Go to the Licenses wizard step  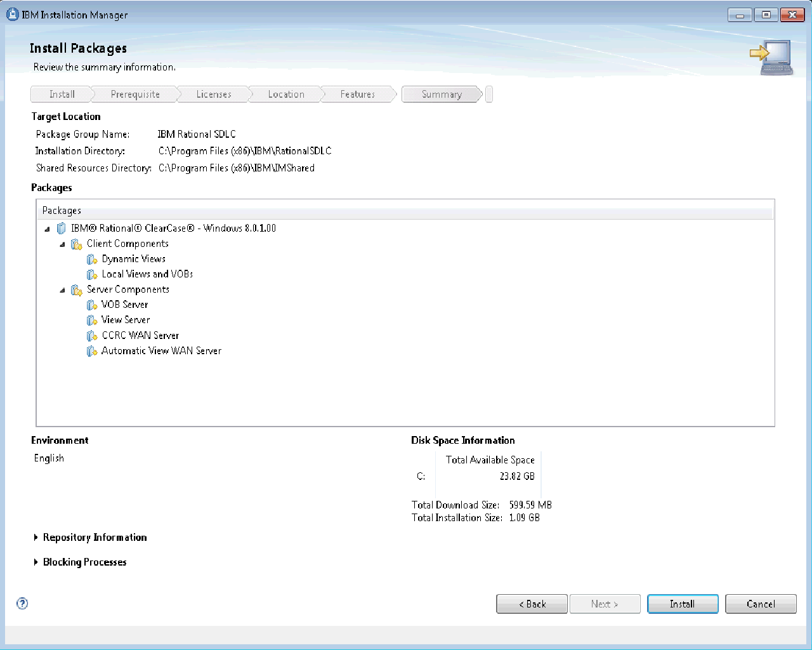click(x=214, y=95)
